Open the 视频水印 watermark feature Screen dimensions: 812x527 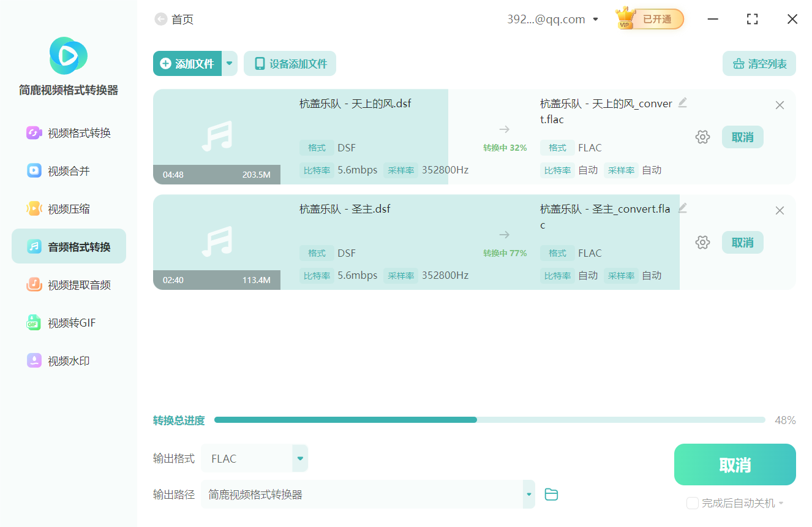pyautogui.click(x=68, y=360)
